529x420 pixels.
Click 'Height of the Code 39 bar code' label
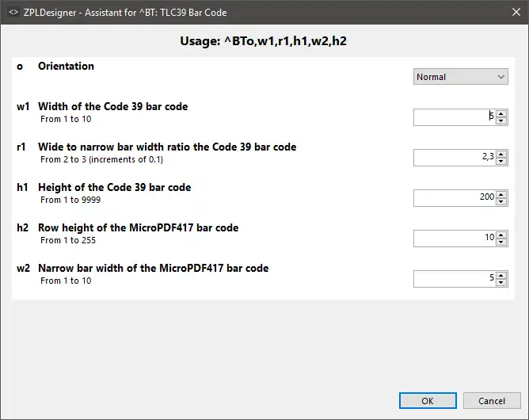(114, 187)
